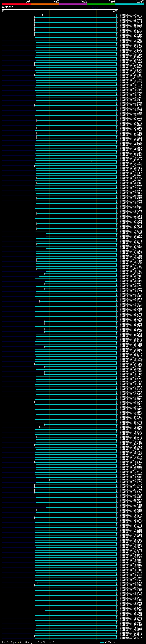Open hit UniRef100_B9DGZ4
This screenshot has height=644, width=146.
click(x=131, y=25)
